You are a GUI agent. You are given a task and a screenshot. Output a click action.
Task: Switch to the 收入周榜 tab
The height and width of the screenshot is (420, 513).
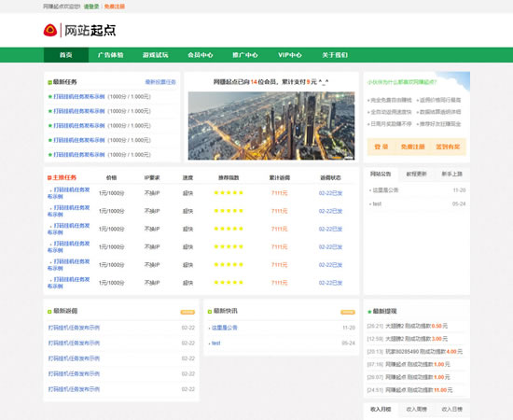[x=417, y=409]
